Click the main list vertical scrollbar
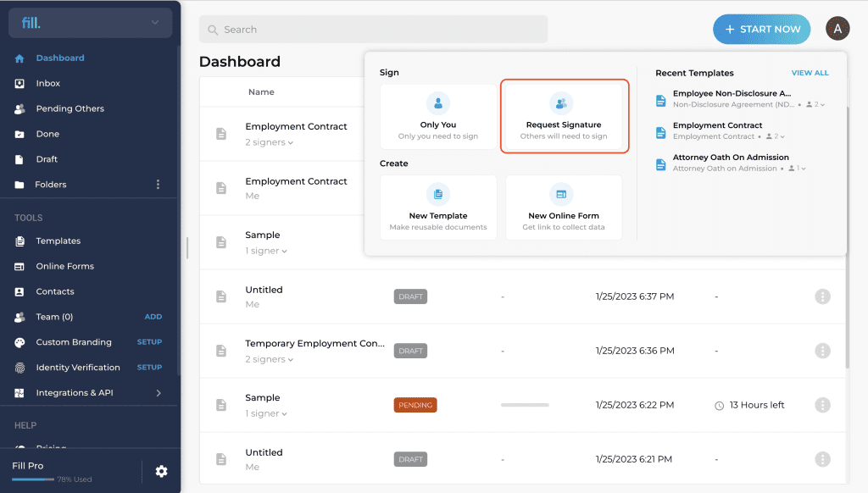The width and height of the screenshot is (868, 493). [x=847, y=238]
